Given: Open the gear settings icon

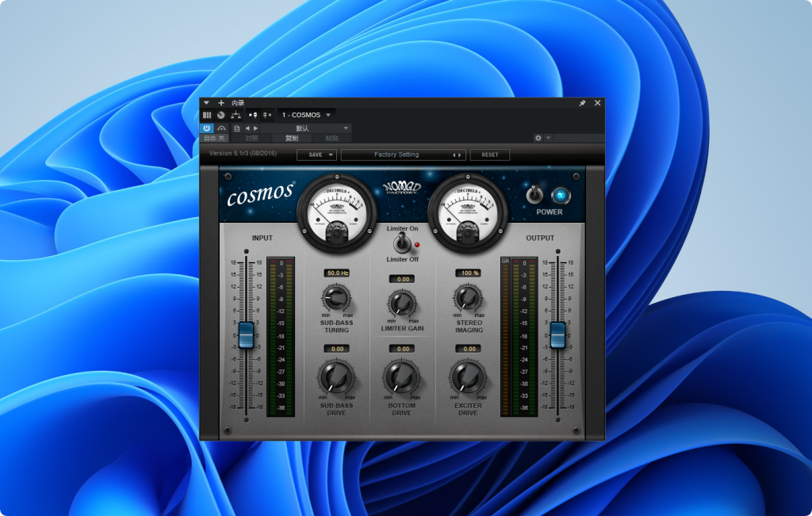Looking at the screenshot, I should [x=538, y=138].
